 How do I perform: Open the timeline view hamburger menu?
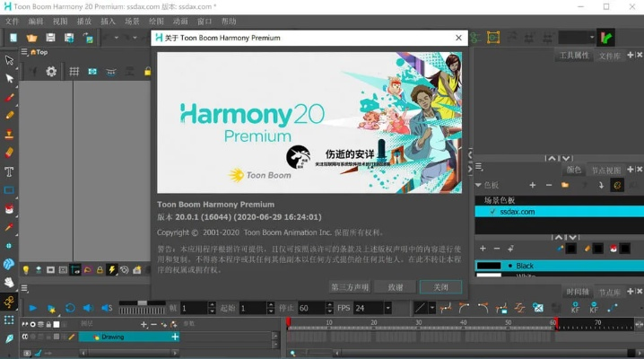[x=24, y=288]
